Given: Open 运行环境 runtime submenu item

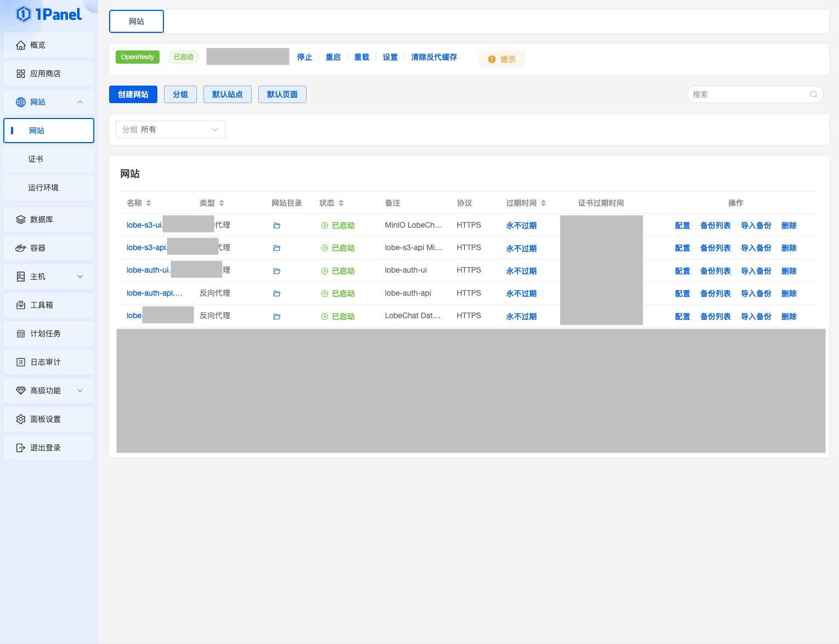Looking at the screenshot, I should (x=49, y=188).
